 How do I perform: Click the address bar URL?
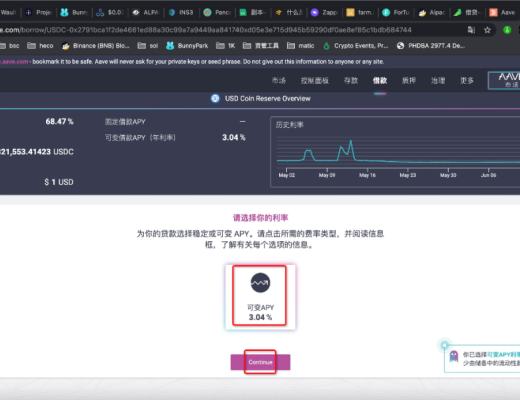[206, 30]
